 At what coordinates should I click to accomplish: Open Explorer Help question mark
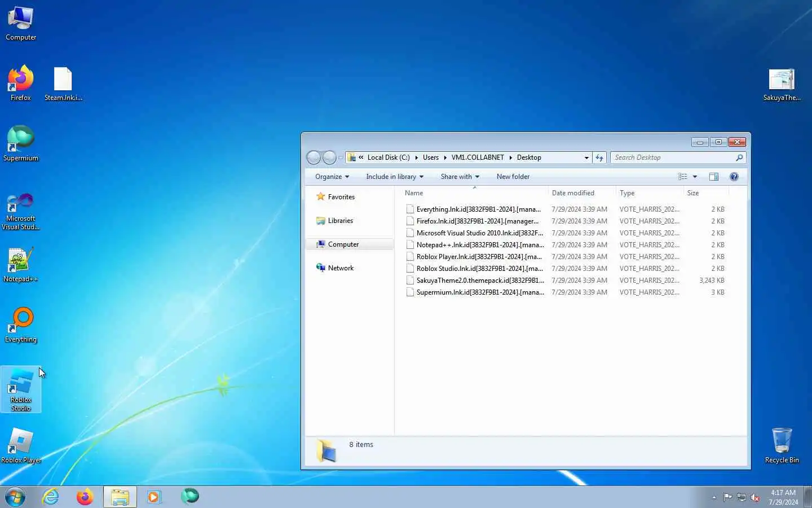coord(734,177)
